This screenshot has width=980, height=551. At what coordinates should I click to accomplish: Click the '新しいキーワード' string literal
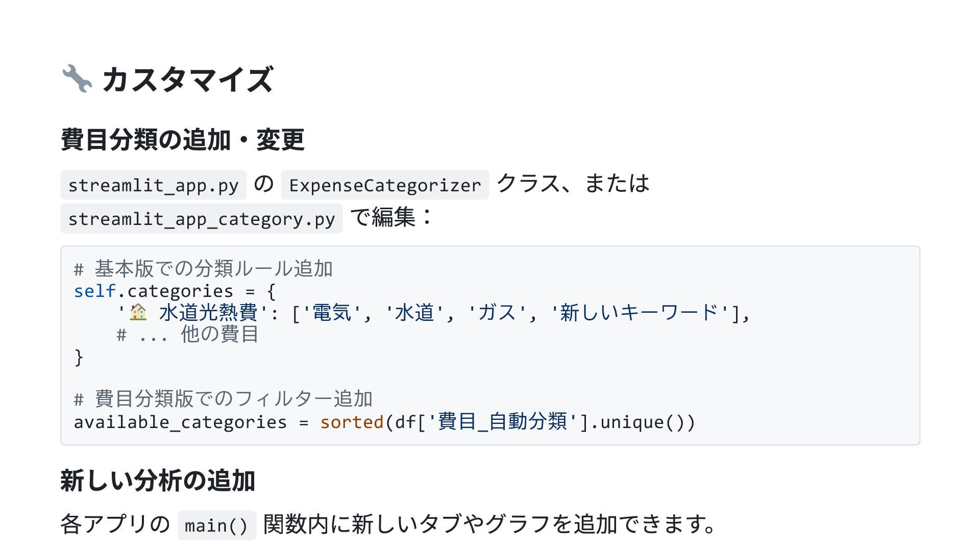click(x=640, y=313)
